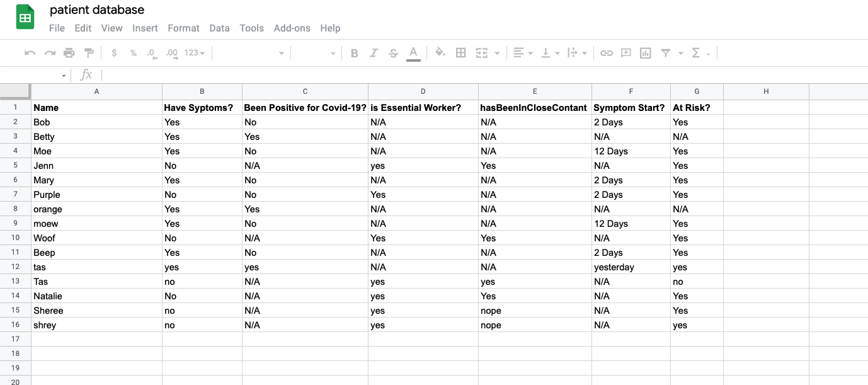Open horizontal align options
Viewport: 868px width, 385px height.
click(523, 54)
